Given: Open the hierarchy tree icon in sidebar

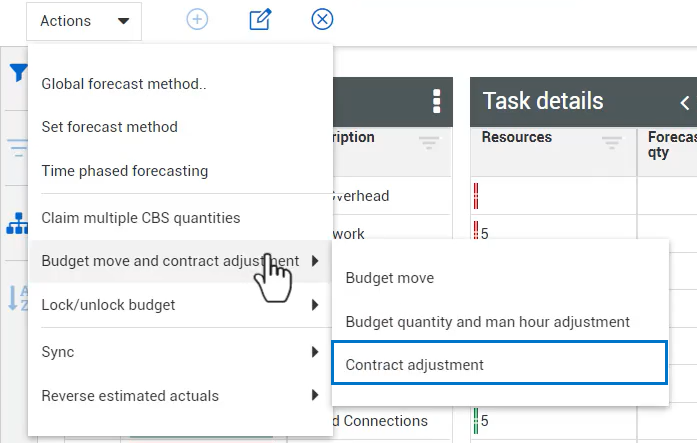Looking at the screenshot, I should point(17,224).
